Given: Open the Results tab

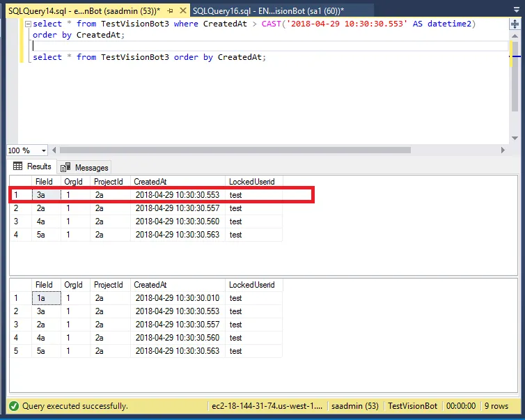Looking at the screenshot, I should pos(32,166).
